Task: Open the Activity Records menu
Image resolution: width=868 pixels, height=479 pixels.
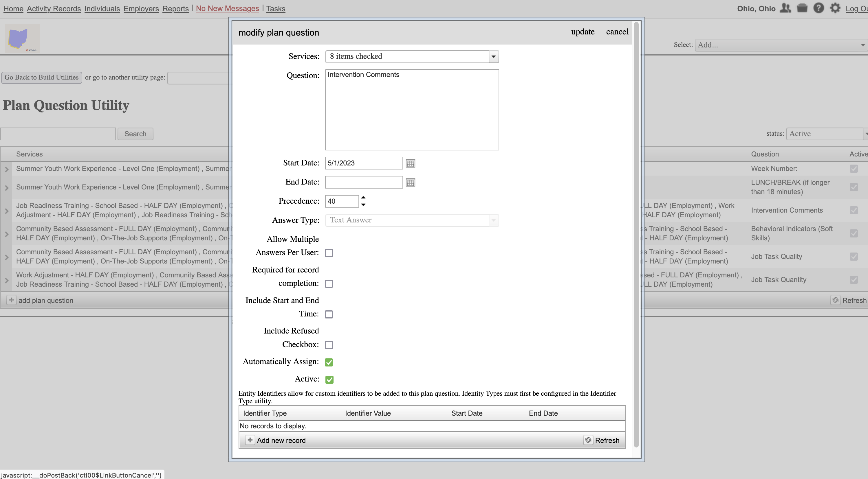Action: click(x=54, y=8)
